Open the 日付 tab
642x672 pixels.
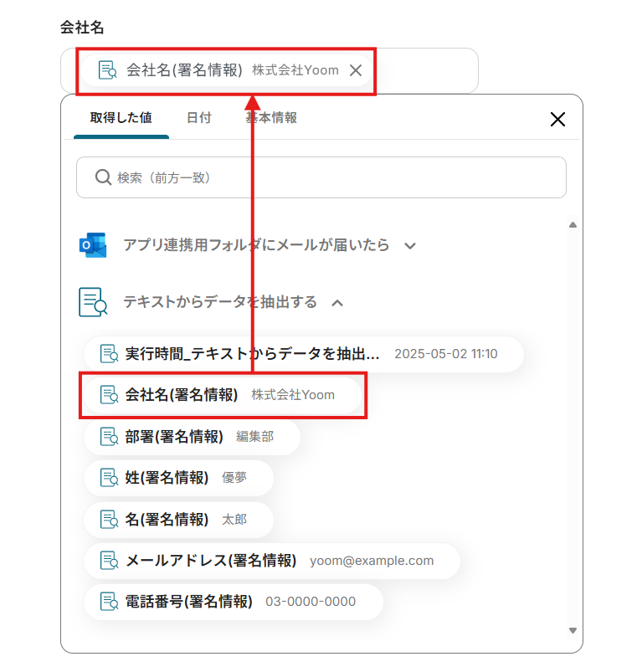199,117
